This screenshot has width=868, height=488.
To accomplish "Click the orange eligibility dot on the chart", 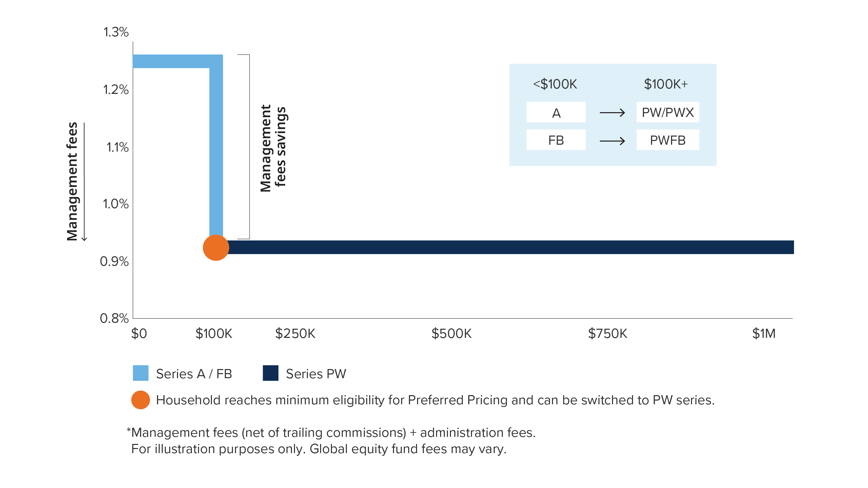I will coord(216,248).
